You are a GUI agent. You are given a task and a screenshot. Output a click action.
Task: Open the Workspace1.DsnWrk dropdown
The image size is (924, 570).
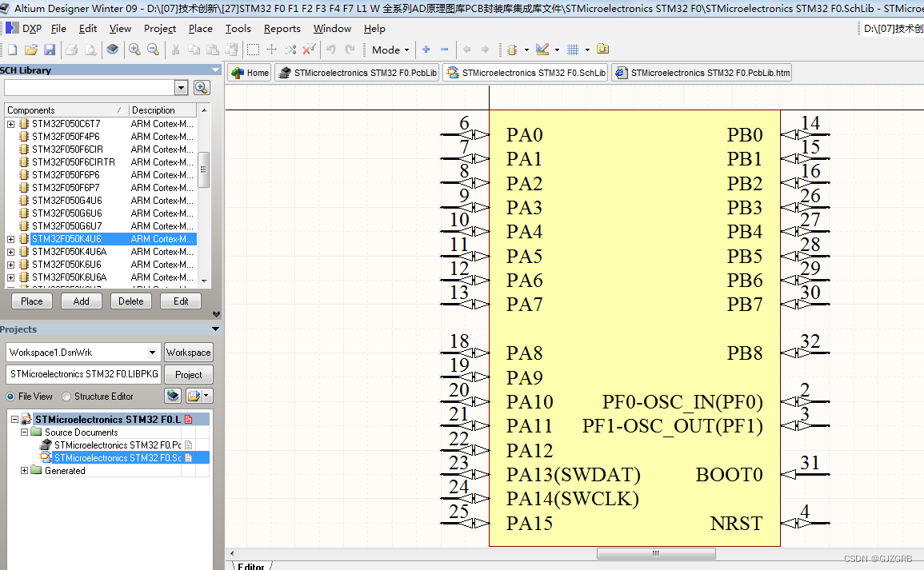[154, 352]
